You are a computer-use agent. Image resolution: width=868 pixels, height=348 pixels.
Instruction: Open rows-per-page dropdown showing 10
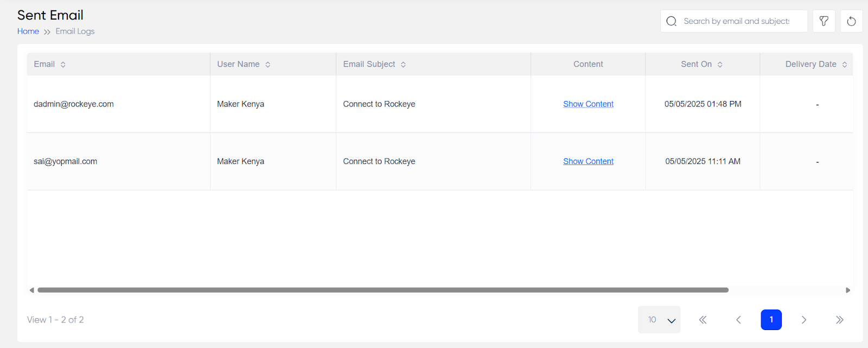pyautogui.click(x=659, y=320)
